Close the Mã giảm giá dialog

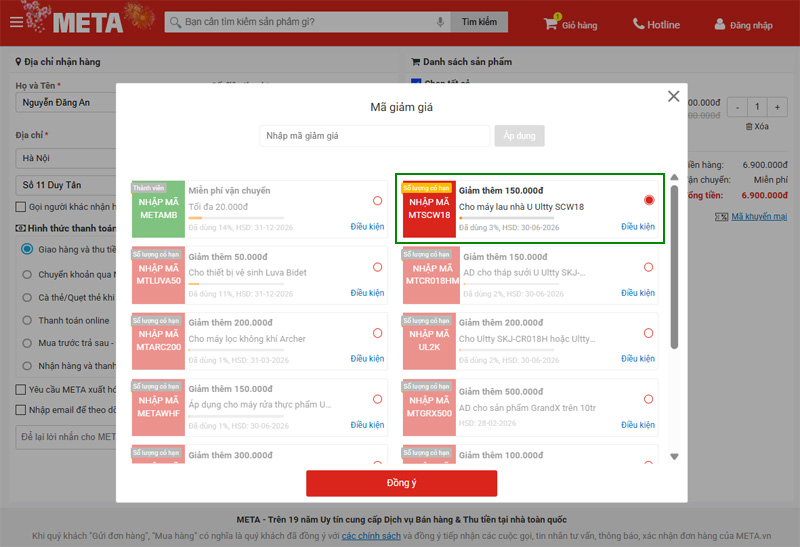(673, 97)
